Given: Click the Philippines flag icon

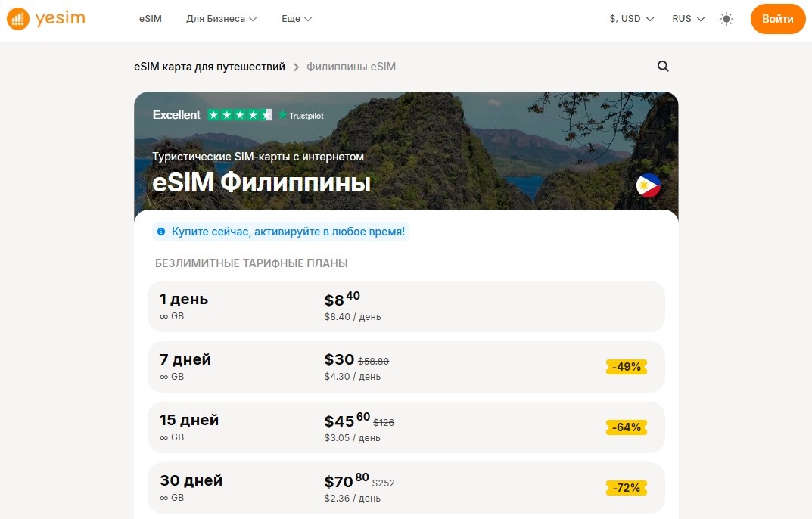Looking at the screenshot, I should 647,184.
